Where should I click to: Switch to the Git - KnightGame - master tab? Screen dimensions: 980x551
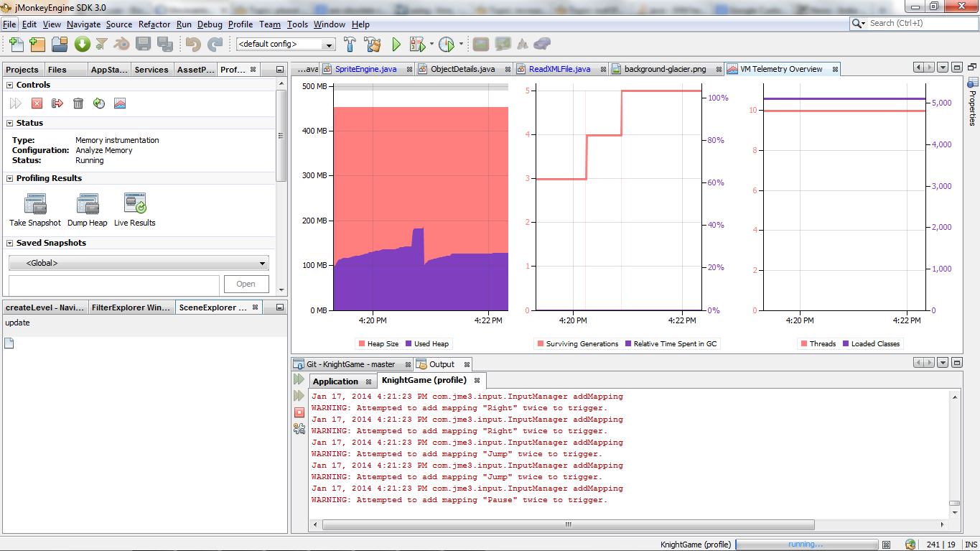pyautogui.click(x=351, y=364)
